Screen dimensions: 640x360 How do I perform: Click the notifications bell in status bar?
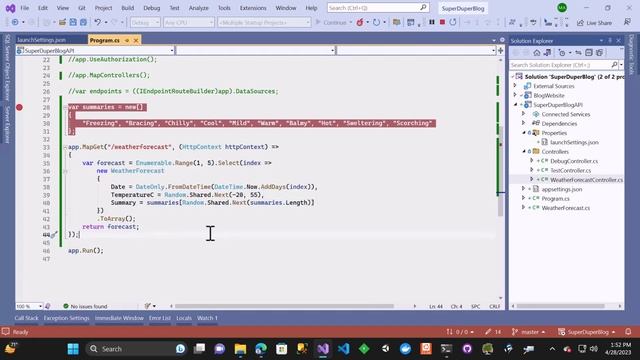(628, 332)
